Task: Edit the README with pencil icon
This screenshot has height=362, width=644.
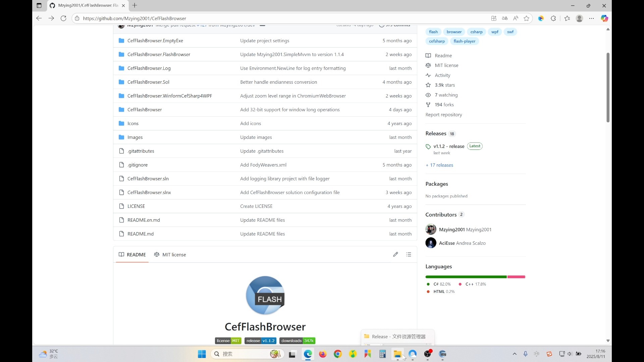Action: (396, 254)
